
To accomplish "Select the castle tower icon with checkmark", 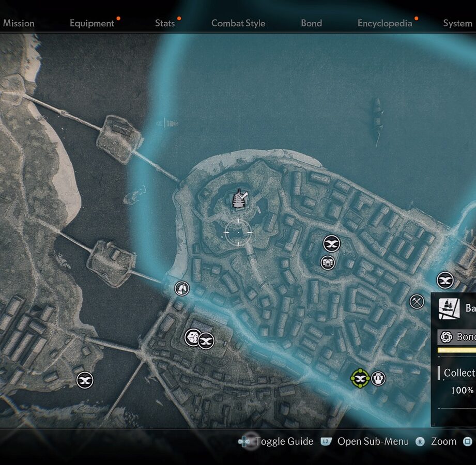I will pyautogui.click(x=239, y=199).
